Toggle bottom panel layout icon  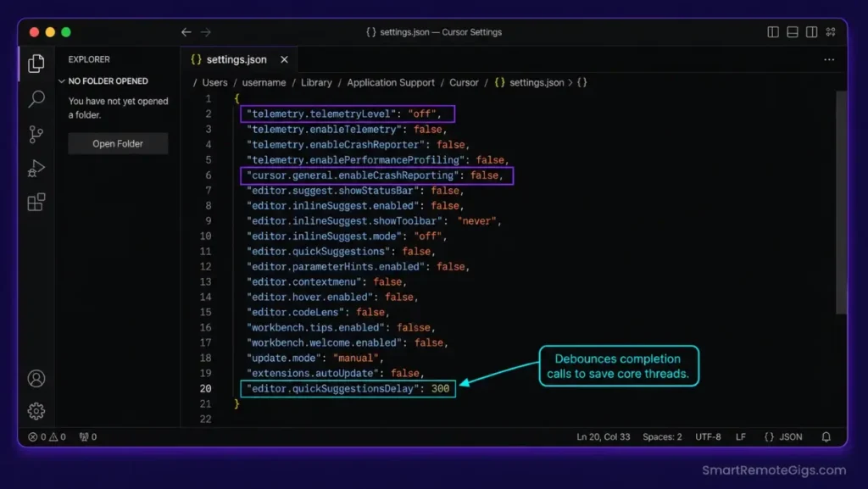(793, 32)
